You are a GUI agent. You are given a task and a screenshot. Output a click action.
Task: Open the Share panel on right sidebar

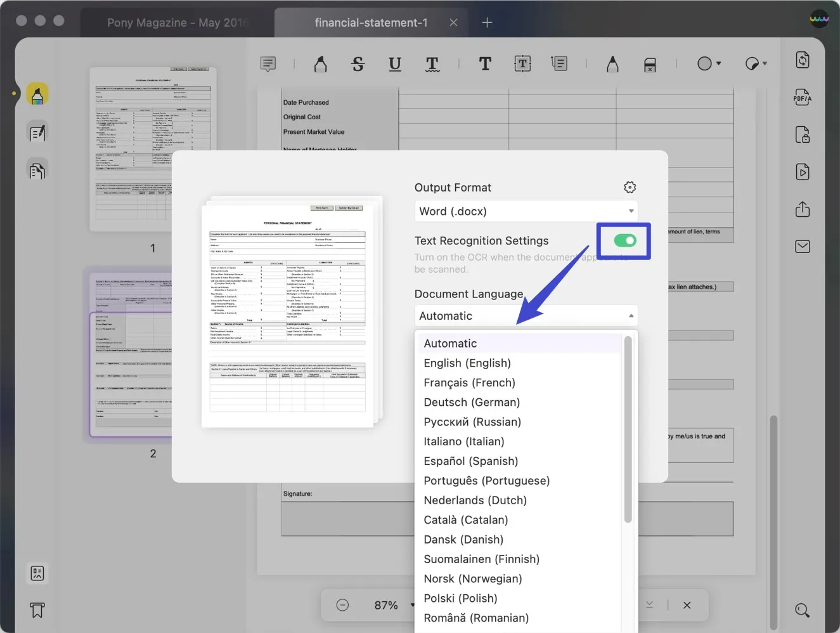[x=802, y=209]
